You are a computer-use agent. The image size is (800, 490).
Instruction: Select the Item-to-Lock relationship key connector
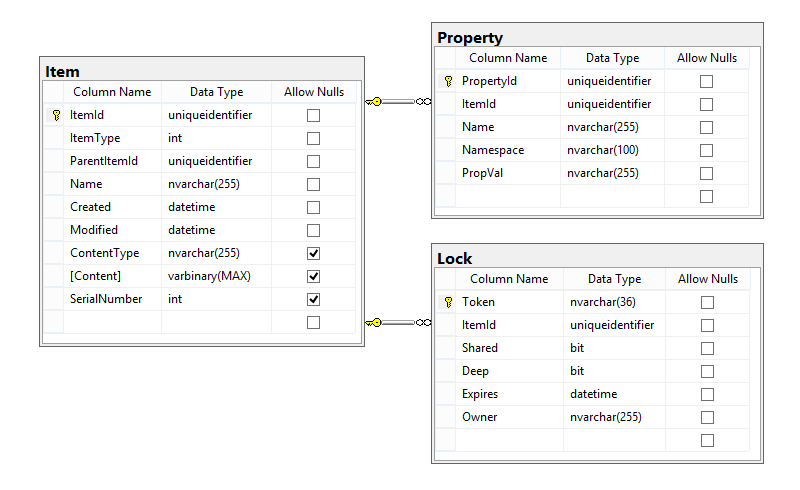click(374, 322)
